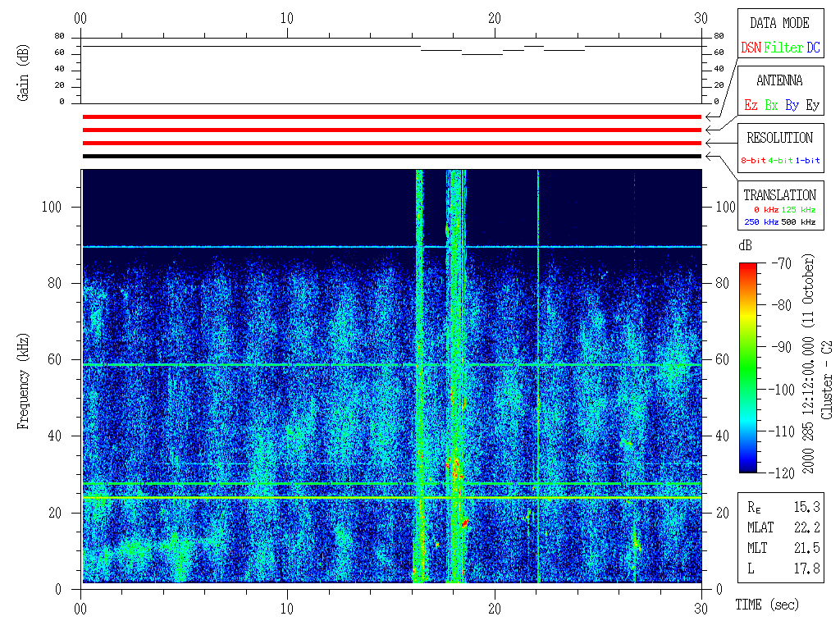
Task: Click the DATA MODE legend title
Action: tap(779, 23)
